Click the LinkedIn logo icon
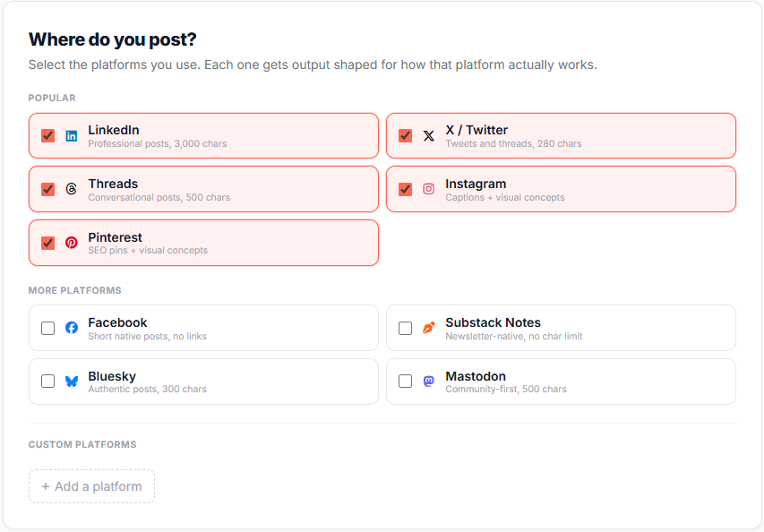Image resolution: width=764 pixels, height=532 pixels. tap(71, 135)
